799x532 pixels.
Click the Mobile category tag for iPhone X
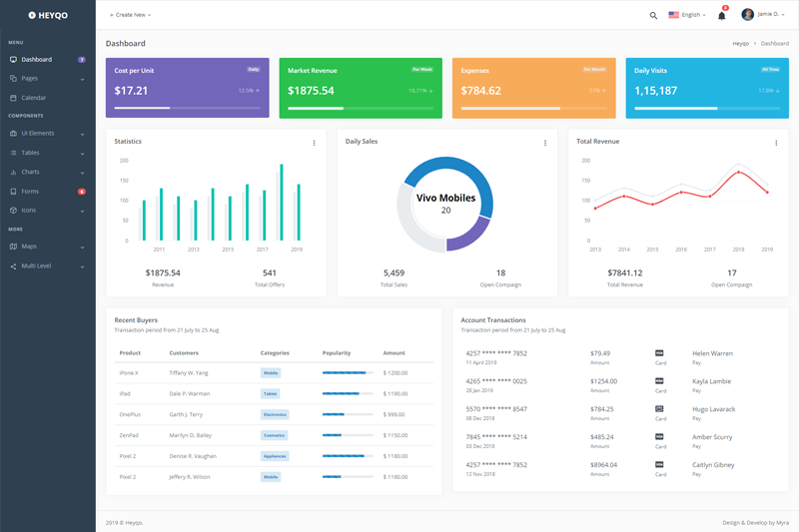[x=271, y=372]
